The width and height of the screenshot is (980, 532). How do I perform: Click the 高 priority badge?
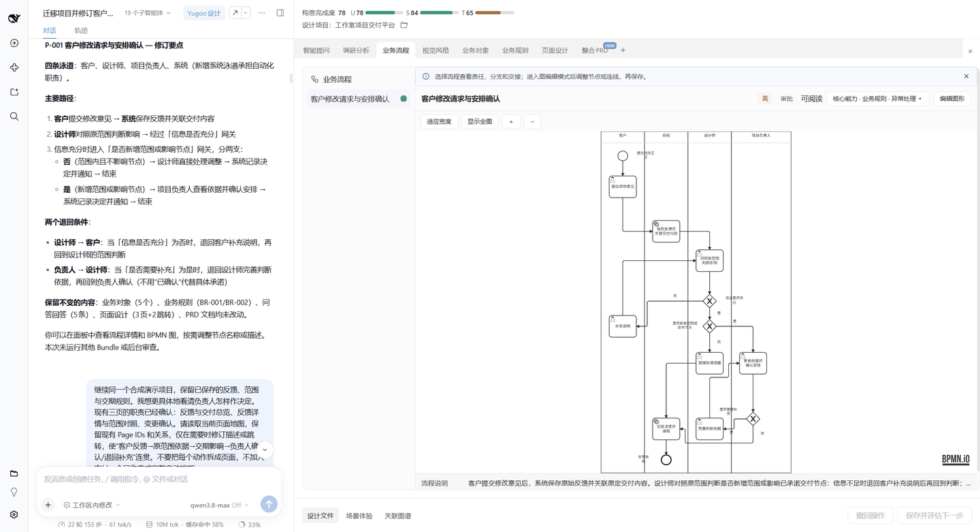click(x=765, y=99)
